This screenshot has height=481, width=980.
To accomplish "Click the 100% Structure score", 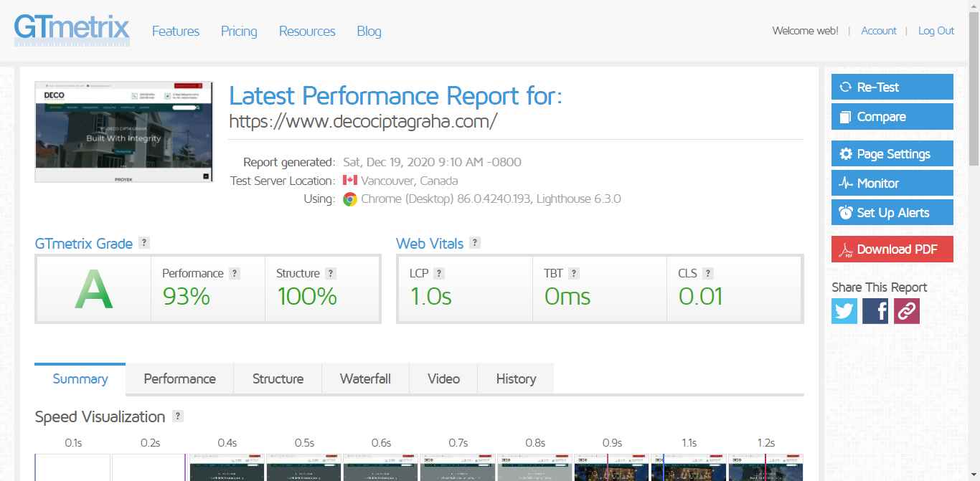I will coord(307,296).
